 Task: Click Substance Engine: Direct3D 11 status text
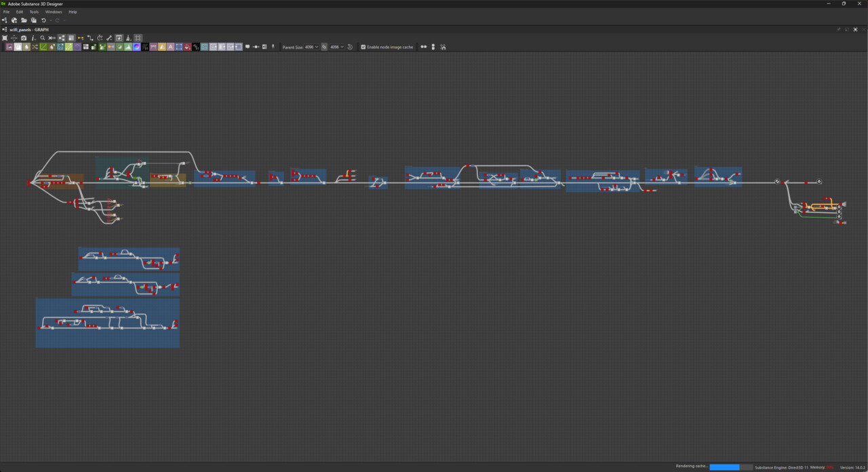click(781, 467)
